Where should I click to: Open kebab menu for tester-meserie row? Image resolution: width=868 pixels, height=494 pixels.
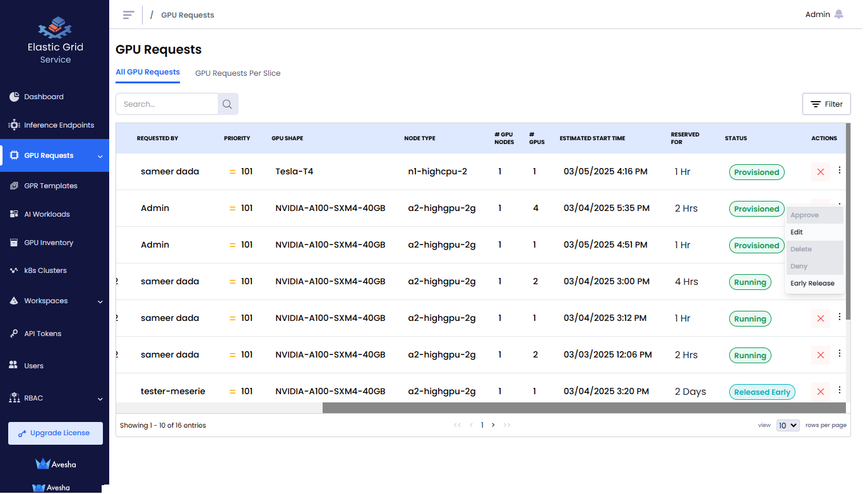click(x=840, y=390)
